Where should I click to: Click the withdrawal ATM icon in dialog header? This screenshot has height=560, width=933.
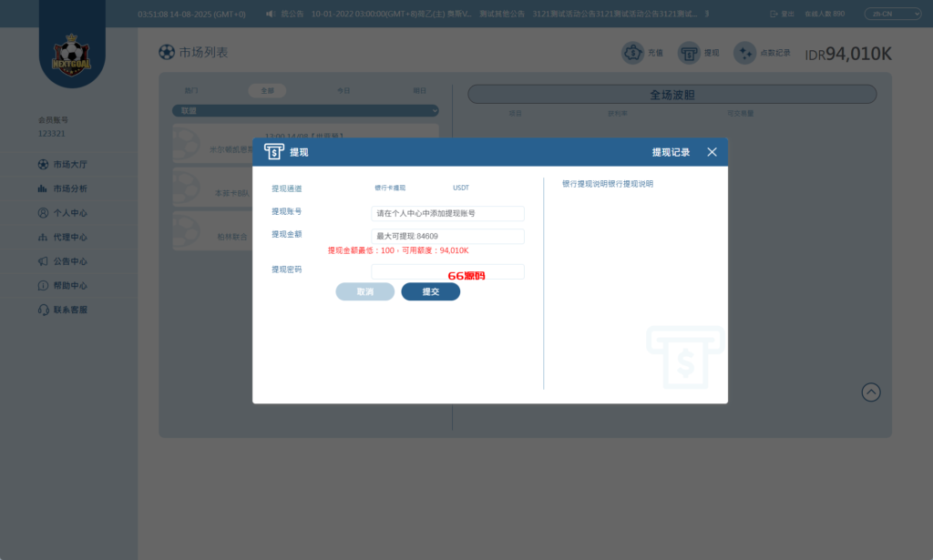[273, 151]
